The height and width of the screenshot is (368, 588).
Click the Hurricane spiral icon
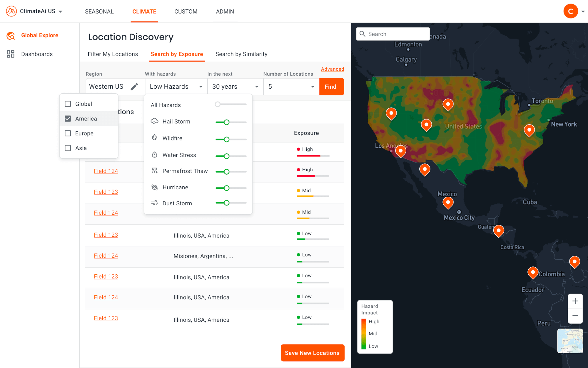tap(154, 187)
